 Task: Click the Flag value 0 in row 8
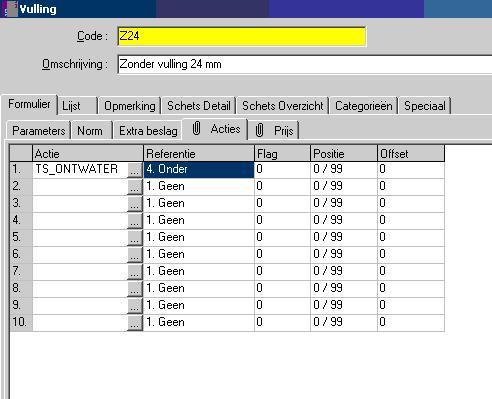pyautogui.click(x=282, y=289)
